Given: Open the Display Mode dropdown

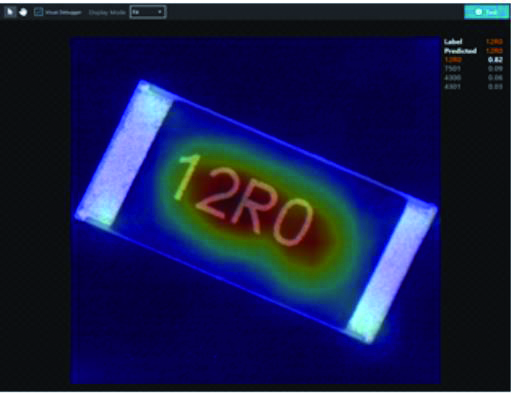Looking at the screenshot, I should 148,12.
